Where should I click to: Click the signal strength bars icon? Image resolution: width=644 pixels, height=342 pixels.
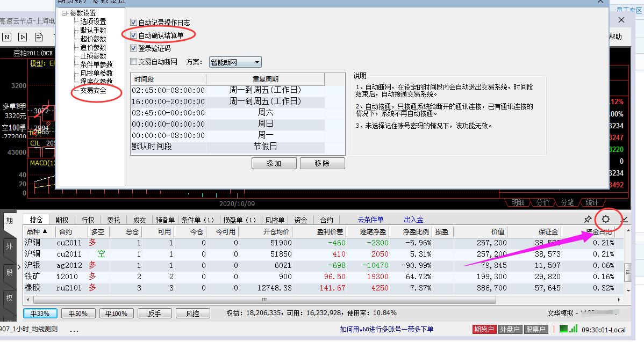click(x=573, y=329)
